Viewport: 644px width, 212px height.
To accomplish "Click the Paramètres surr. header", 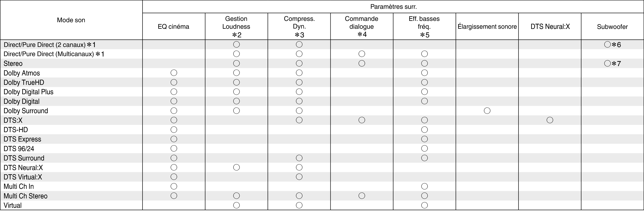I will point(393,7).
